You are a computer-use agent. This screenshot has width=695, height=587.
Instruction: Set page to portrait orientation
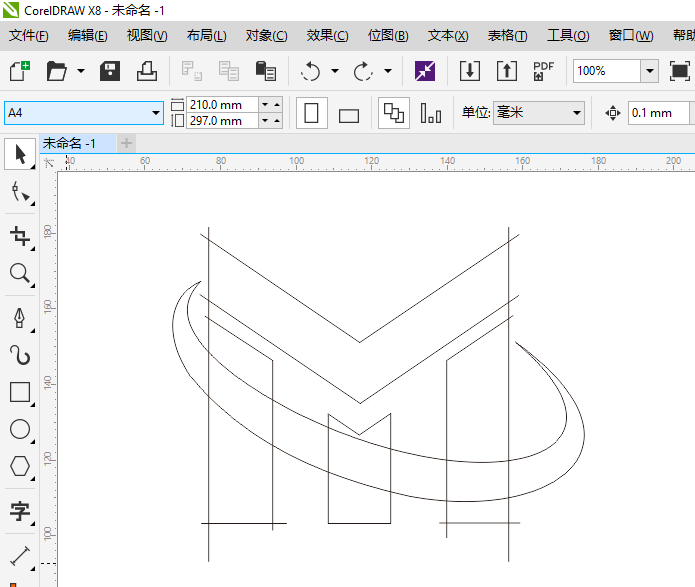coord(312,113)
